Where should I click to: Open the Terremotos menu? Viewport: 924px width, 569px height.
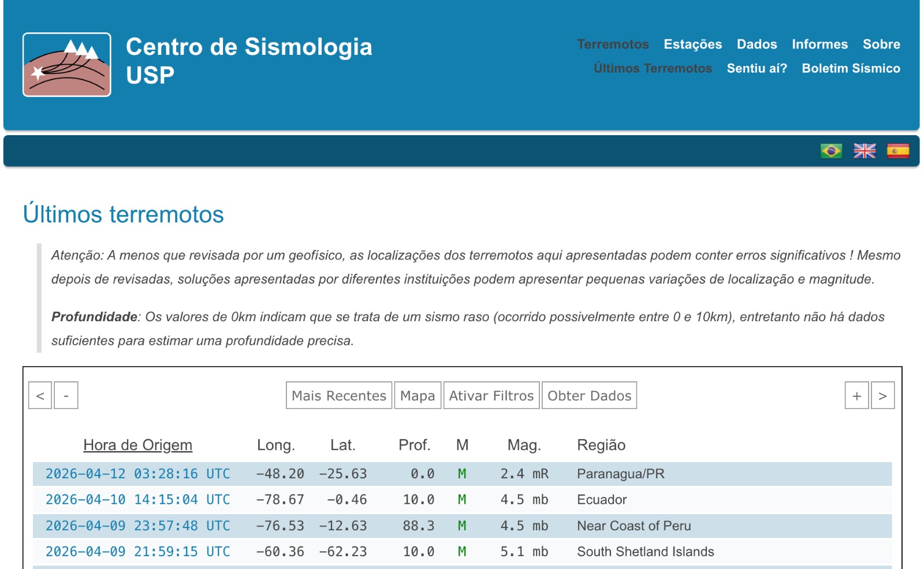point(613,44)
